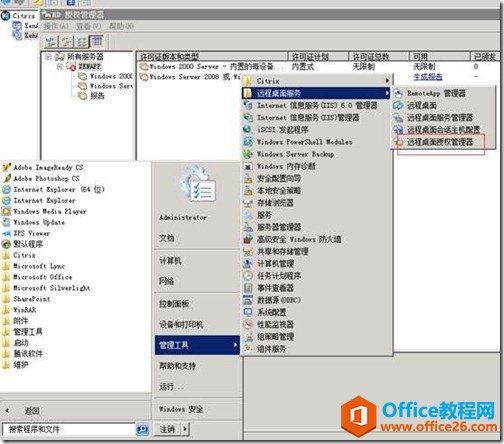Open 任务计划程序 icon

[x=248, y=276]
